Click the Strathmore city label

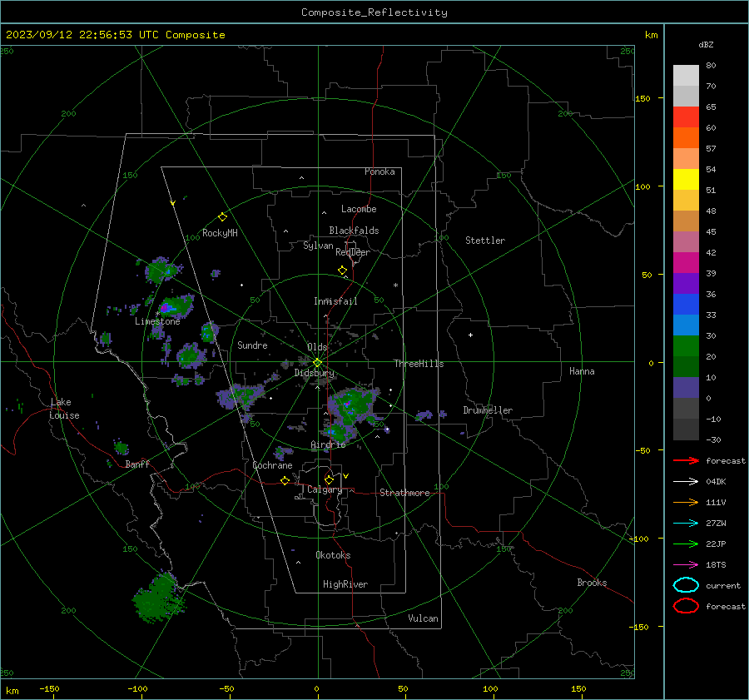[x=404, y=493]
